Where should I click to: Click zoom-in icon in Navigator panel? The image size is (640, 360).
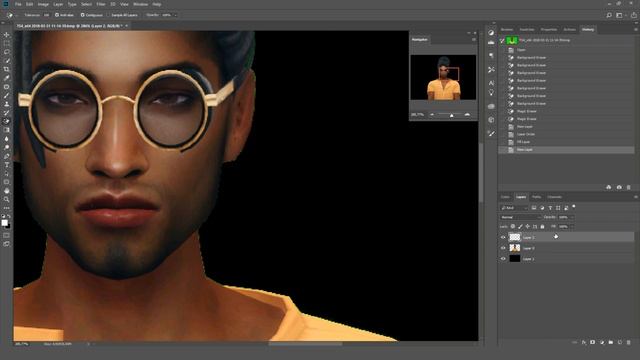click(x=467, y=115)
